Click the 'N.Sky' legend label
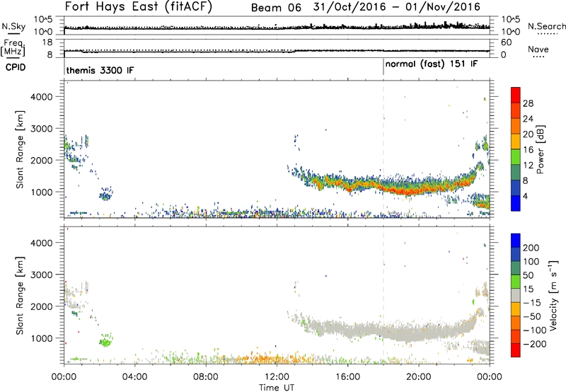Image resolution: width=566 pixels, height=392 pixels. (13, 26)
